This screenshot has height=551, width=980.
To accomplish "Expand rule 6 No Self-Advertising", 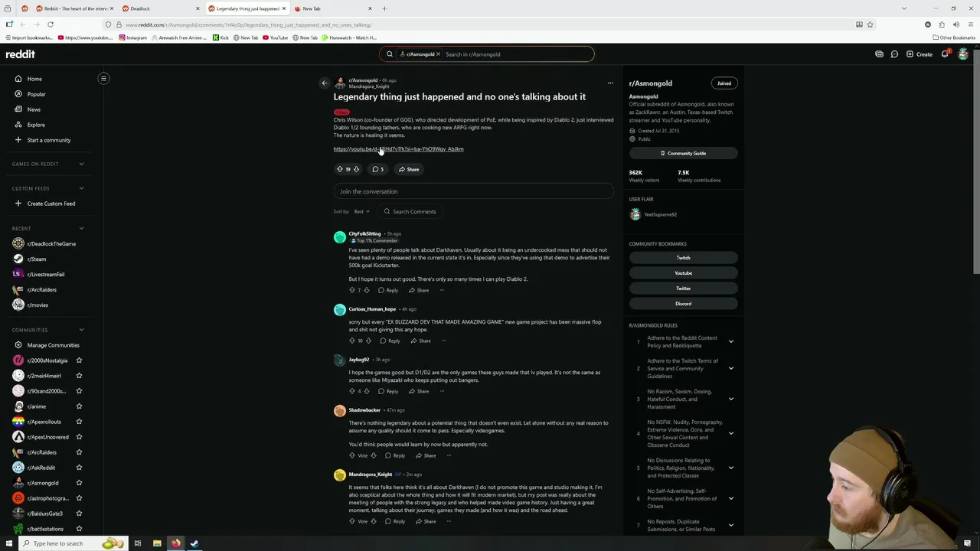I will [x=730, y=498].
